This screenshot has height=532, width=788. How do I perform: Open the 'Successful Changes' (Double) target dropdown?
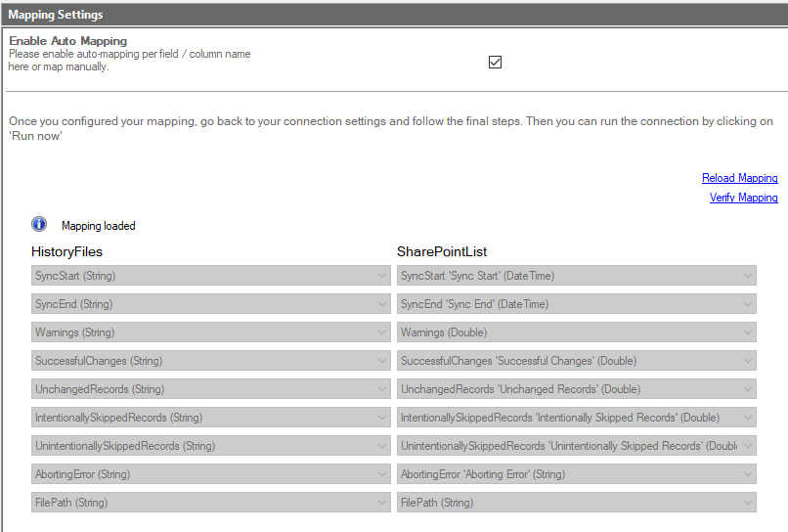coord(577,361)
